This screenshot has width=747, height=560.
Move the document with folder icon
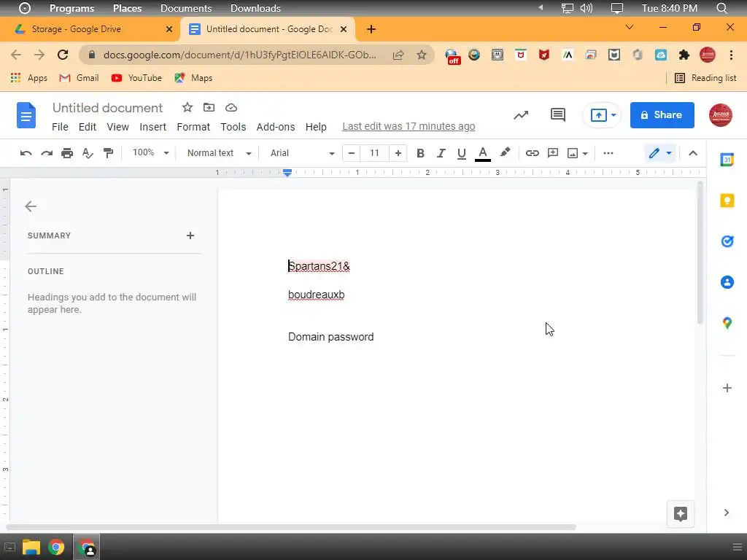[x=209, y=108]
